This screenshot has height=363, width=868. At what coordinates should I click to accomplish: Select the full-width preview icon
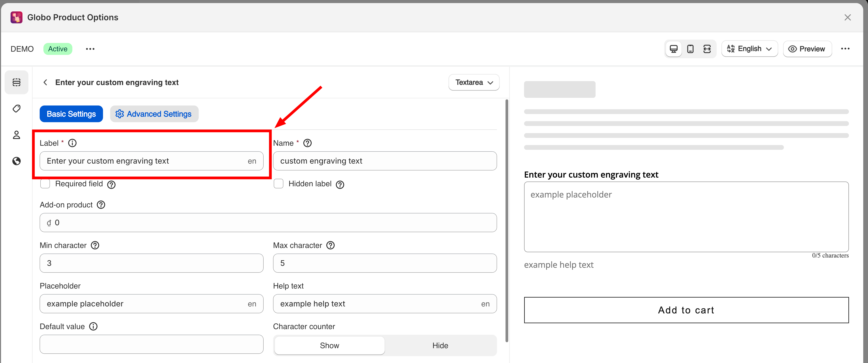[x=707, y=49]
